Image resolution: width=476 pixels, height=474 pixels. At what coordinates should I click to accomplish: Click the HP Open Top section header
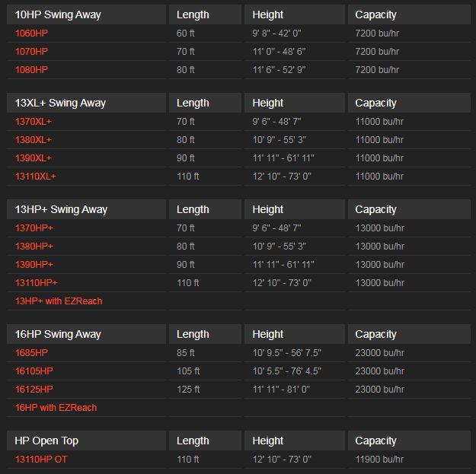click(46, 441)
